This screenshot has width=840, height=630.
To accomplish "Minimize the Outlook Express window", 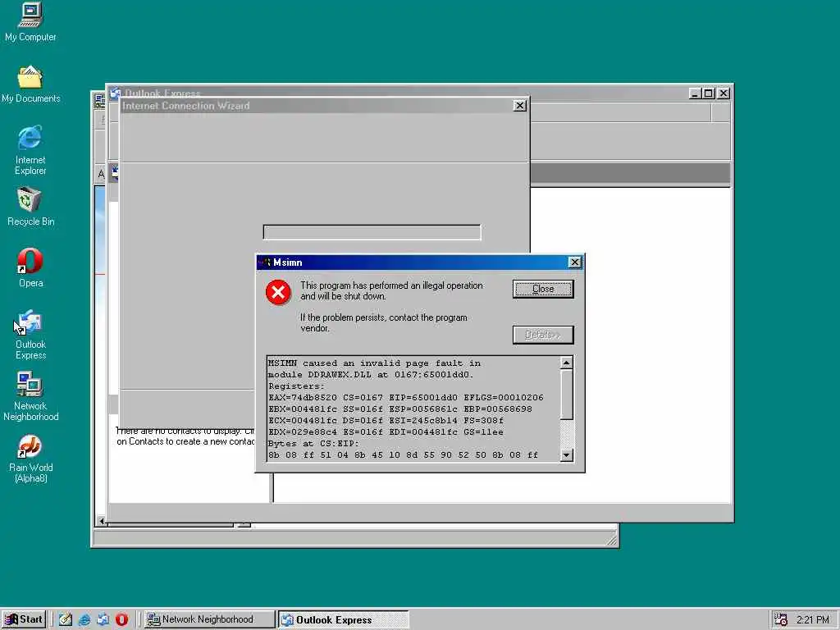I will pyautogui.click(x=696, y=94).
